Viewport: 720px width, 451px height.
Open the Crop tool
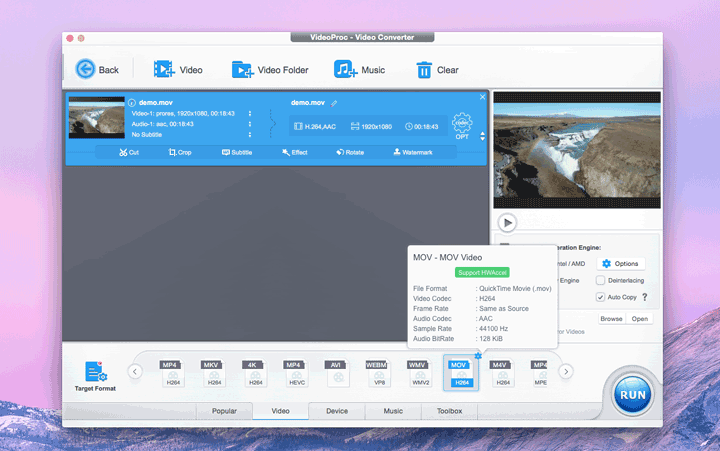(180, 152)
